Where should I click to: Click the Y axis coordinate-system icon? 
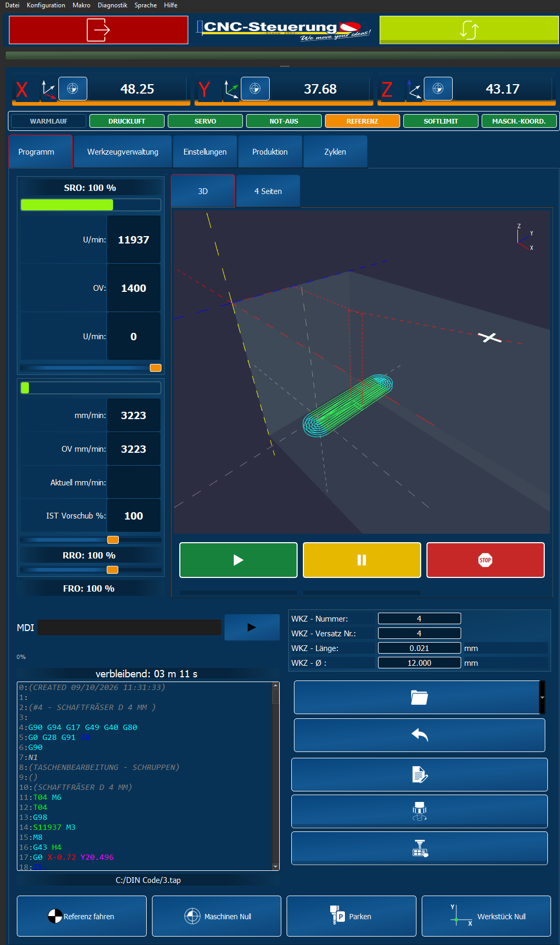point(231,89)
